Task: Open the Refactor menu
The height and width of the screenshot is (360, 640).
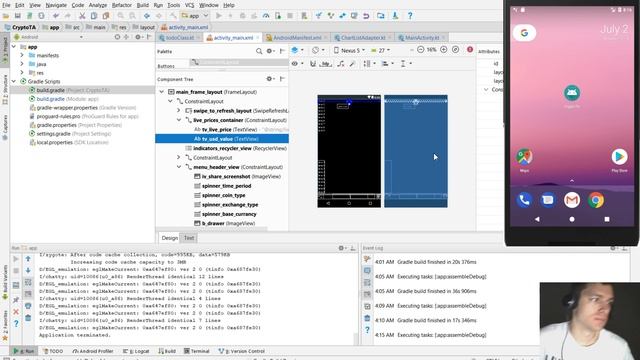Action: (x=122, y=5)
